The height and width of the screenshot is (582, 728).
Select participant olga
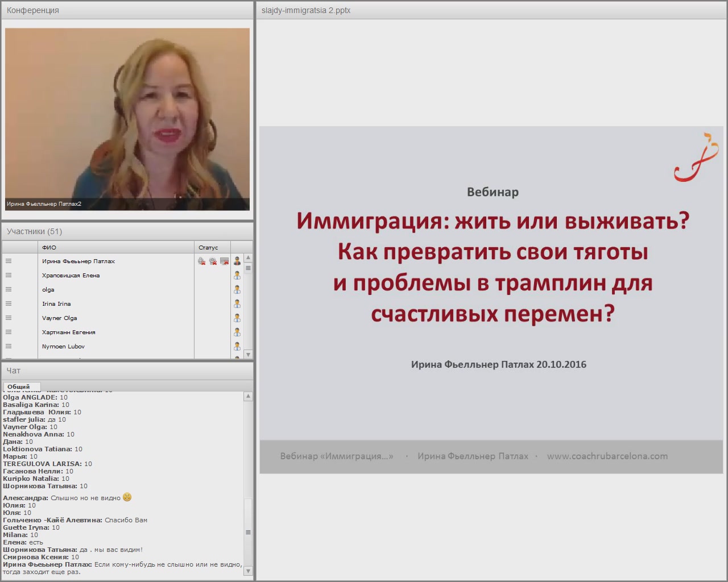point(48,290)
